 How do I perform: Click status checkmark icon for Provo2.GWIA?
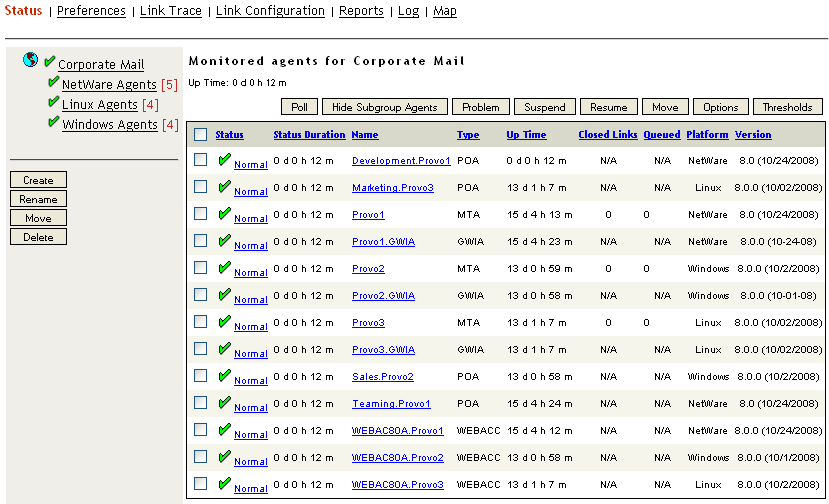[224, 294]
